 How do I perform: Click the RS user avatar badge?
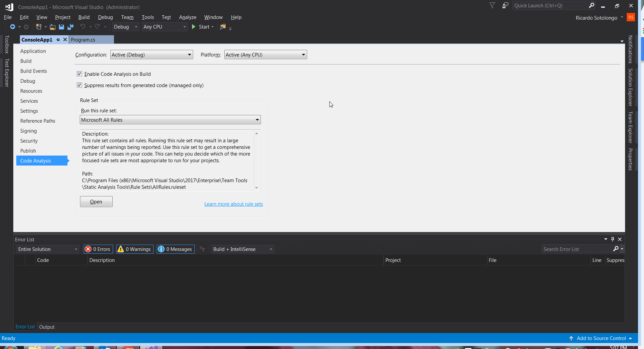coord(631,17)
